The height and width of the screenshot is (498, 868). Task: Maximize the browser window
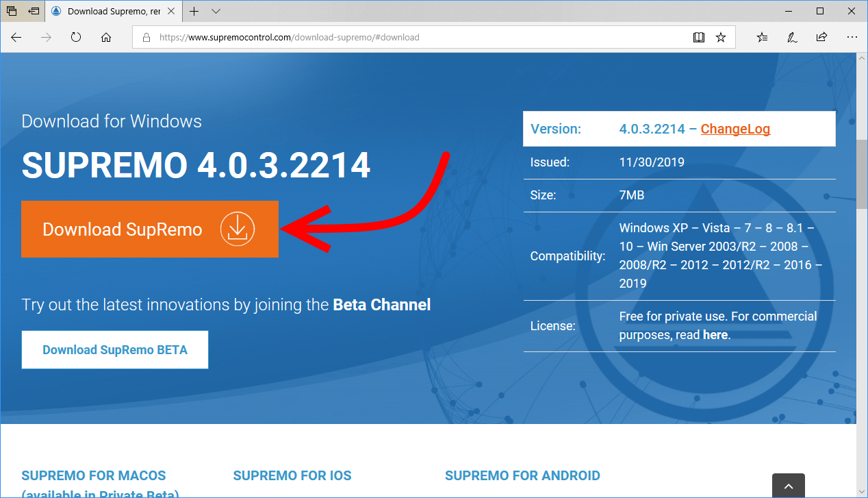pos(820,11)
